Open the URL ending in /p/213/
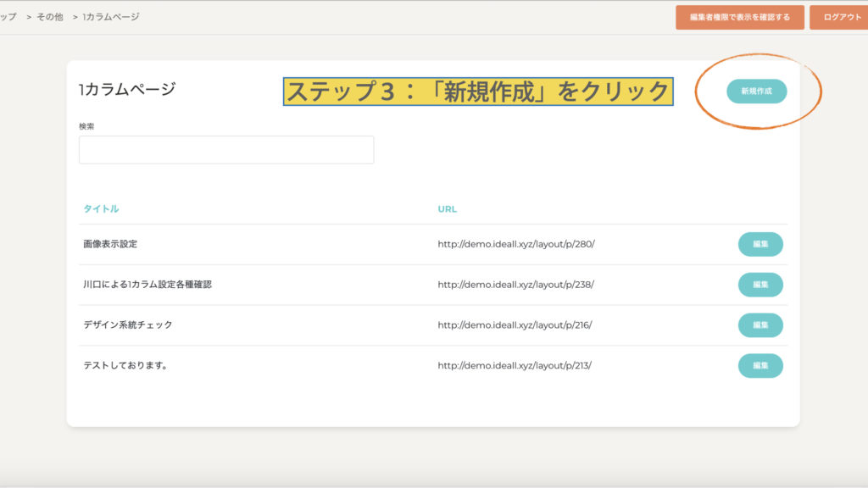 pyautogui.click(x=515, y=366)
